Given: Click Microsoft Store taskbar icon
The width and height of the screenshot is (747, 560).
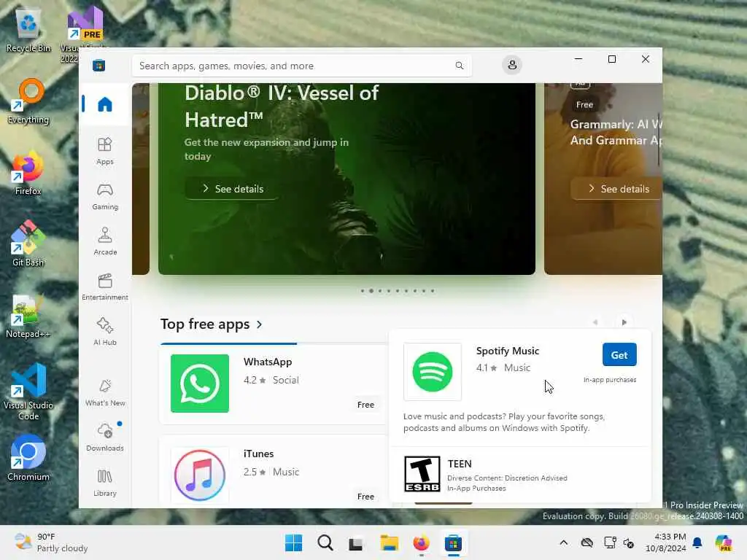Looking at the screenshot, I should pyautogui.click(x=453, y=542).
